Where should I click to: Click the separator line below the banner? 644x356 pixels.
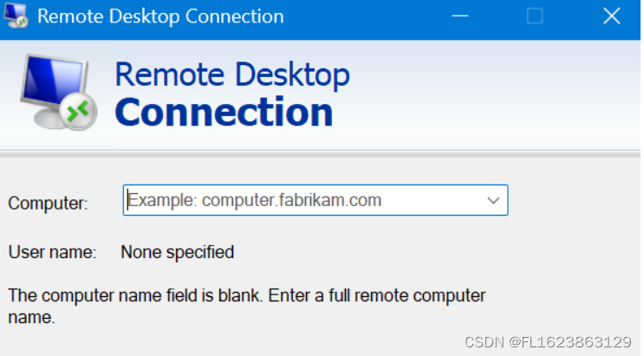coord(321,153)
